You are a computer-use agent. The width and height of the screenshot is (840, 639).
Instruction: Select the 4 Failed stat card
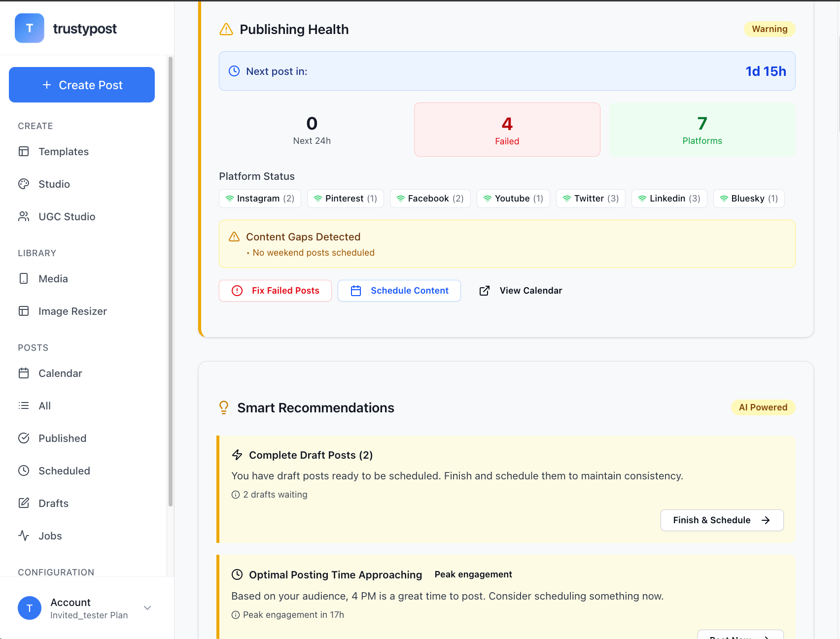point(507,130)
